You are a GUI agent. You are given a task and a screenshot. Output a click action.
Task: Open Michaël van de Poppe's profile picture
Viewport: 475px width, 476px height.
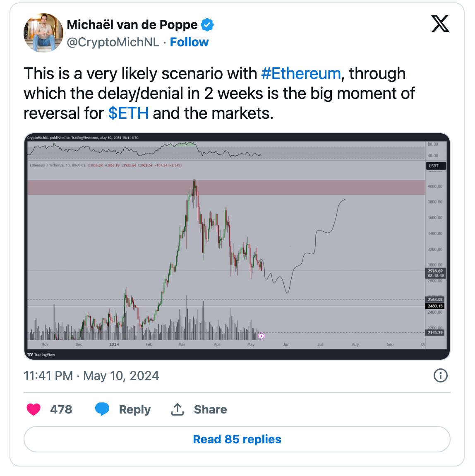43,33
